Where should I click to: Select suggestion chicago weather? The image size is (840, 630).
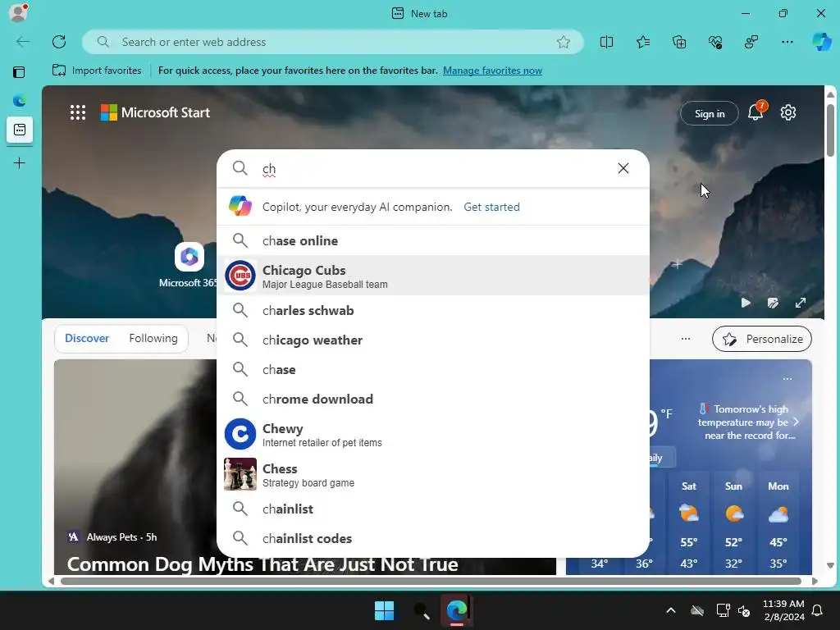tap(433, 340)
